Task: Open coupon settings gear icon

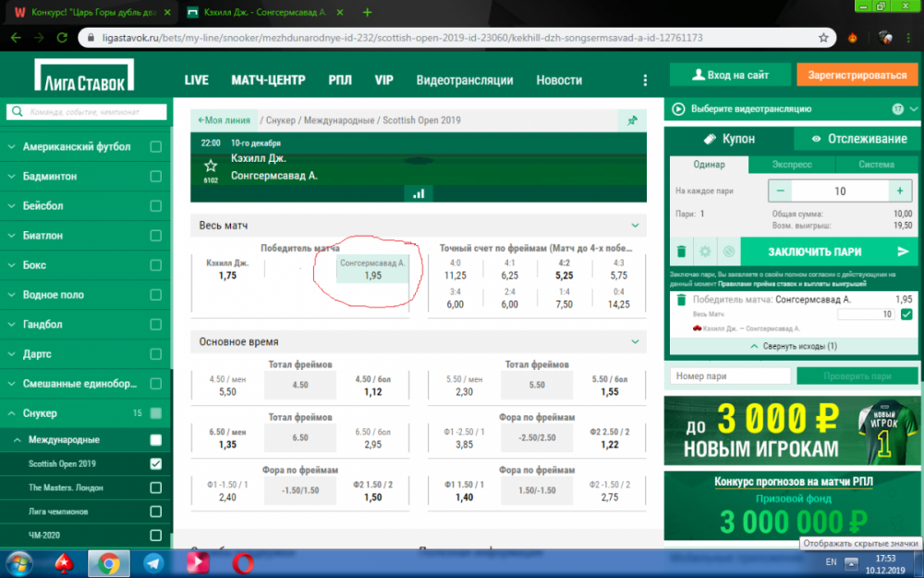Action: (x=705, y=252)
